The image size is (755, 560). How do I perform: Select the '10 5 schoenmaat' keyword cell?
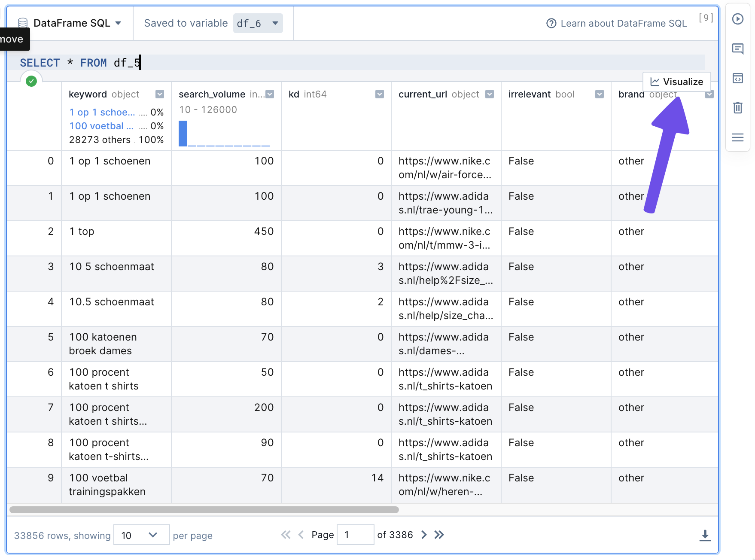116,274
